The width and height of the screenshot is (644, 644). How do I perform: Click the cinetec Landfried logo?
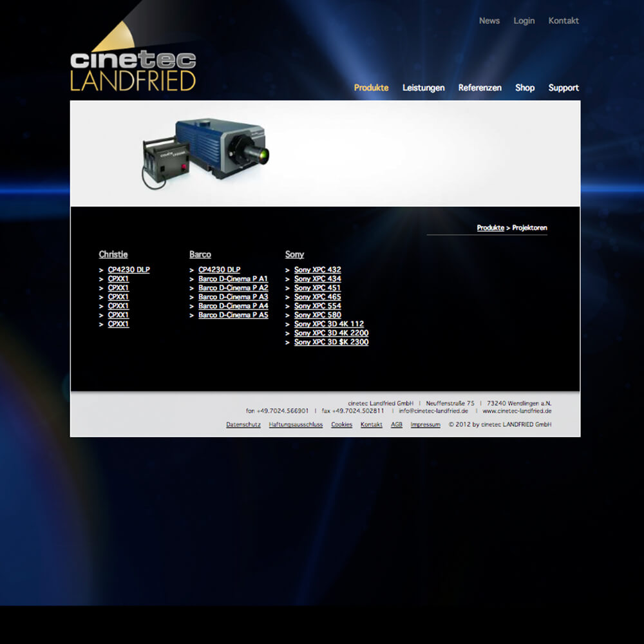tap(133, 57)
